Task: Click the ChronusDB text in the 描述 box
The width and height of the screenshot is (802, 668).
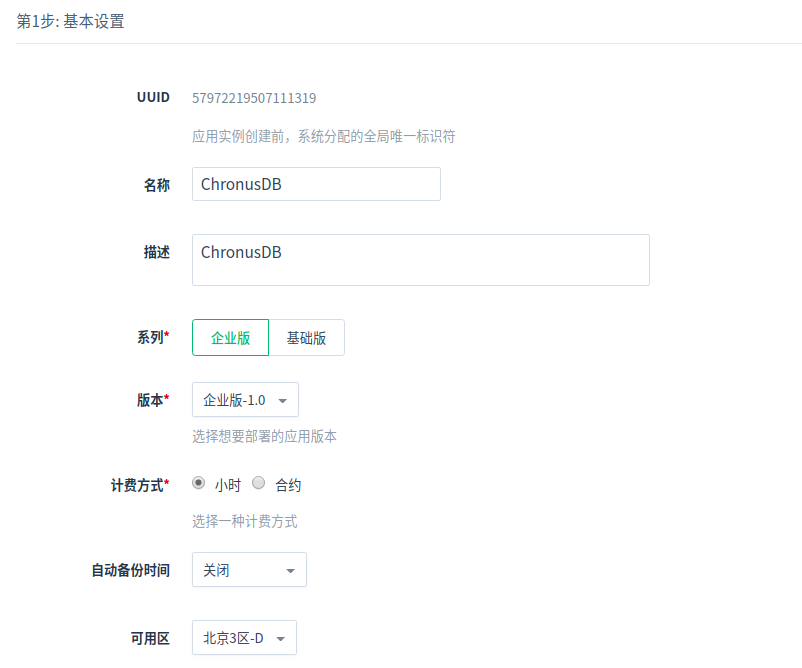Action: pos(242,251)
